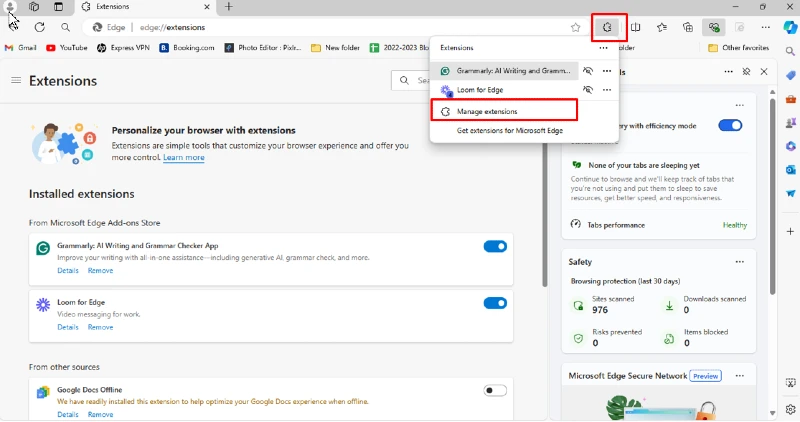Disable the Loom for Edge switch
Viewport: 800px width, 422px height.
(495, 303)
